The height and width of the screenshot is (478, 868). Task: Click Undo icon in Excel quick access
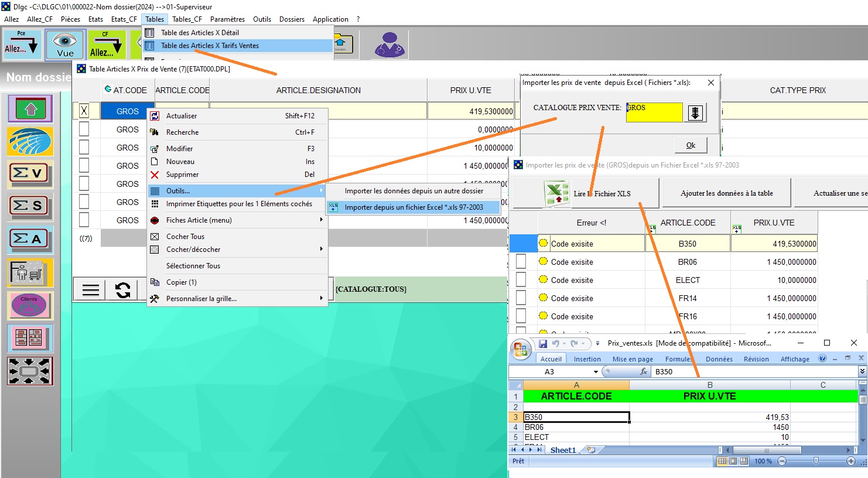[555, 343]
